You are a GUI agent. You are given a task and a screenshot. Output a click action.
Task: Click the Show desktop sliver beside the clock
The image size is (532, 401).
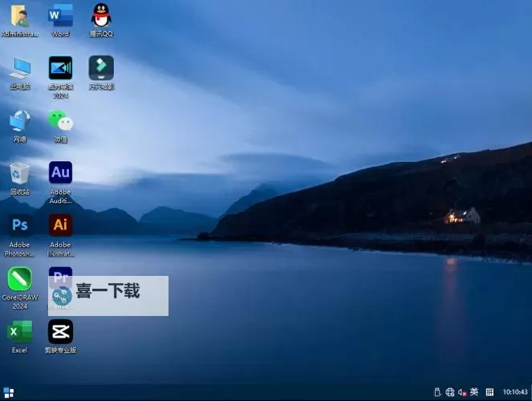(x=530, y=392)
